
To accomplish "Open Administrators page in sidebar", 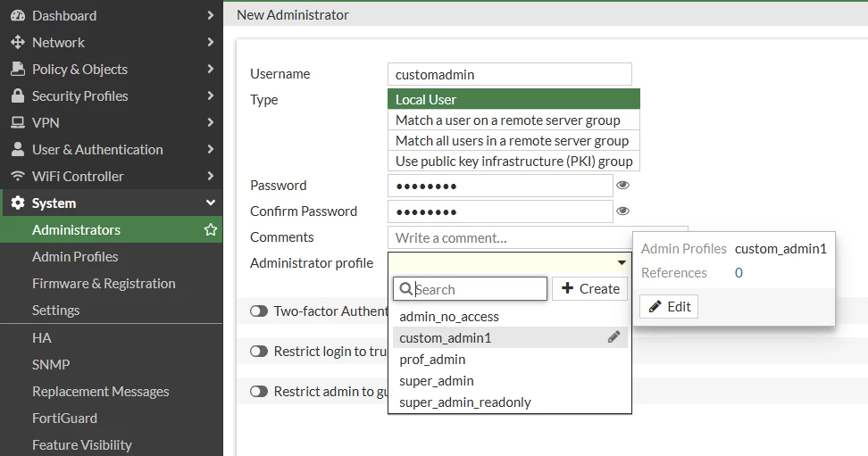I will (x=111, y=229).
